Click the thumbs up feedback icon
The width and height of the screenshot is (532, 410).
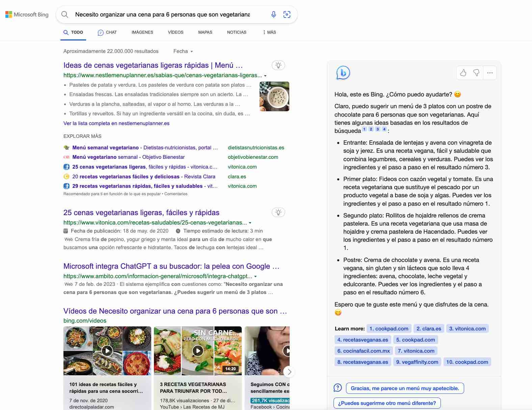463,73
